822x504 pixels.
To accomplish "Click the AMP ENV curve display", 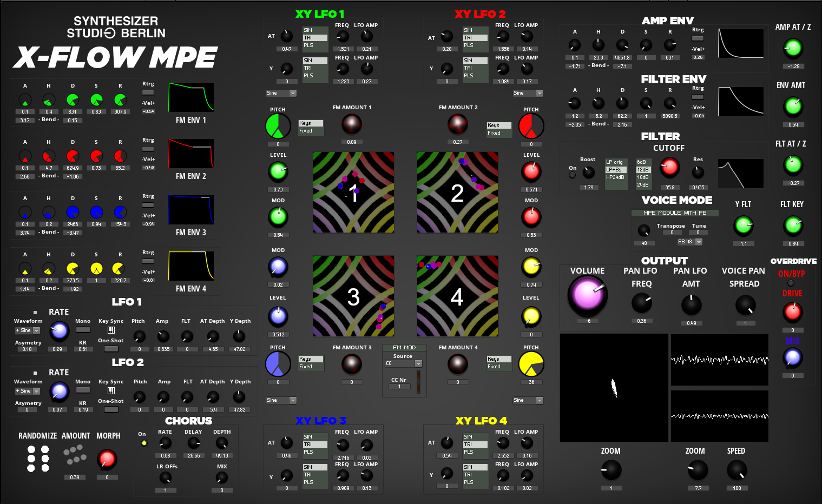I will [741, 43].
